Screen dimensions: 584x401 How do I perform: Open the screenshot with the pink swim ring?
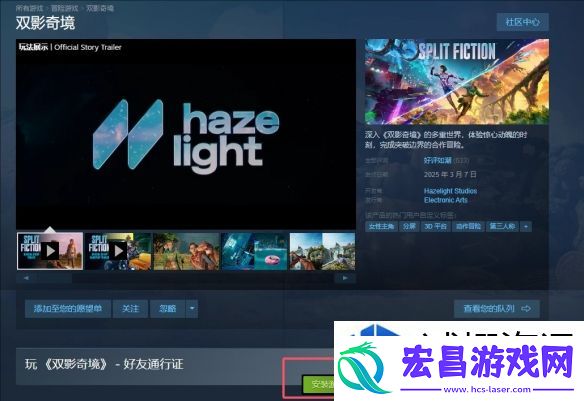click(254, 251)
